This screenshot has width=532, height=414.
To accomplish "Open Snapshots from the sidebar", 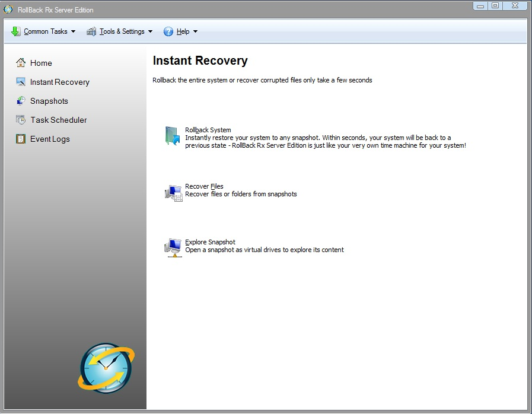I will (49, 101).
